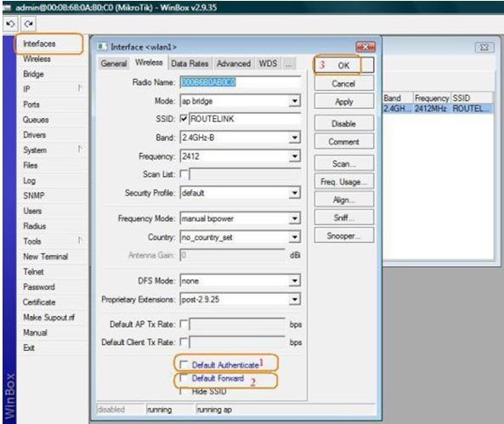The width and height of the screenshot is (504, 424).
Task: Open Password in the sidebar menu
Action: tap(39, 286)
